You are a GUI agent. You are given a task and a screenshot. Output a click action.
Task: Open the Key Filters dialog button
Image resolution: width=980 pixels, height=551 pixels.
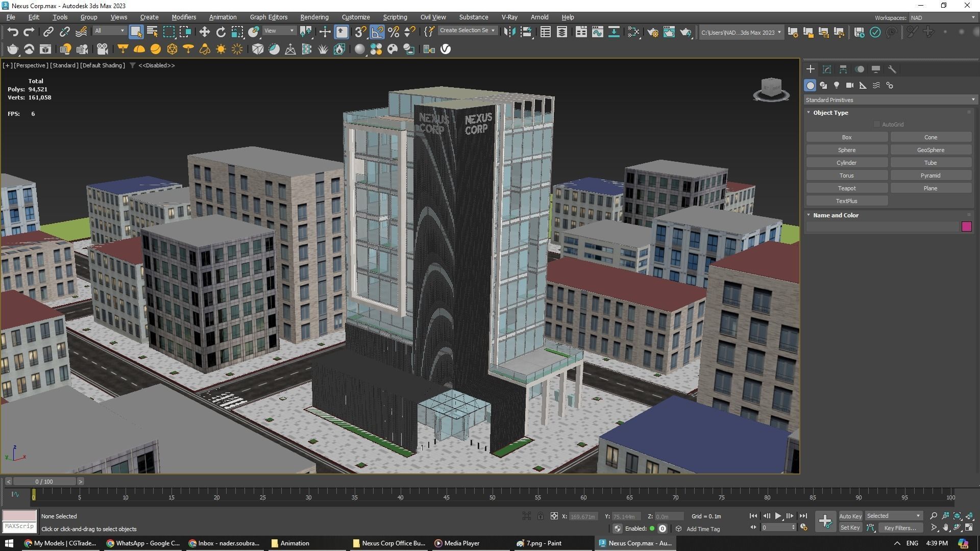click(x=900, y=528)
